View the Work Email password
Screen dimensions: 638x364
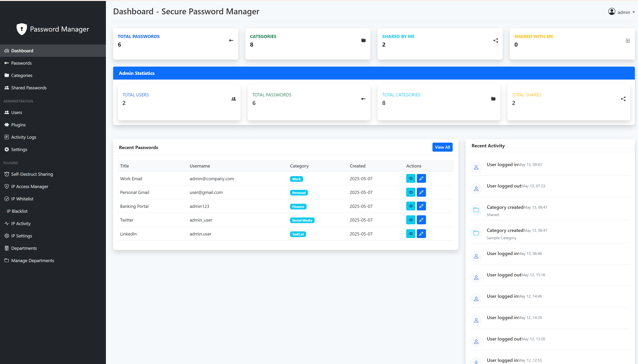click(x=410, y=178)
